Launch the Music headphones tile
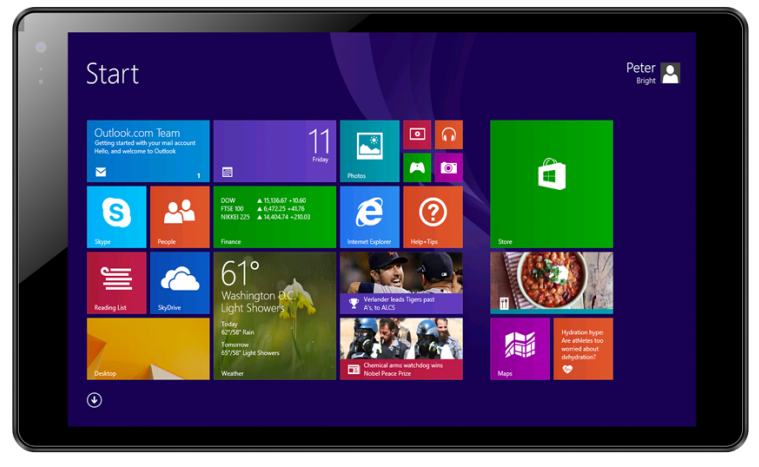Screen dimensions: 759x467 (449, 135)
